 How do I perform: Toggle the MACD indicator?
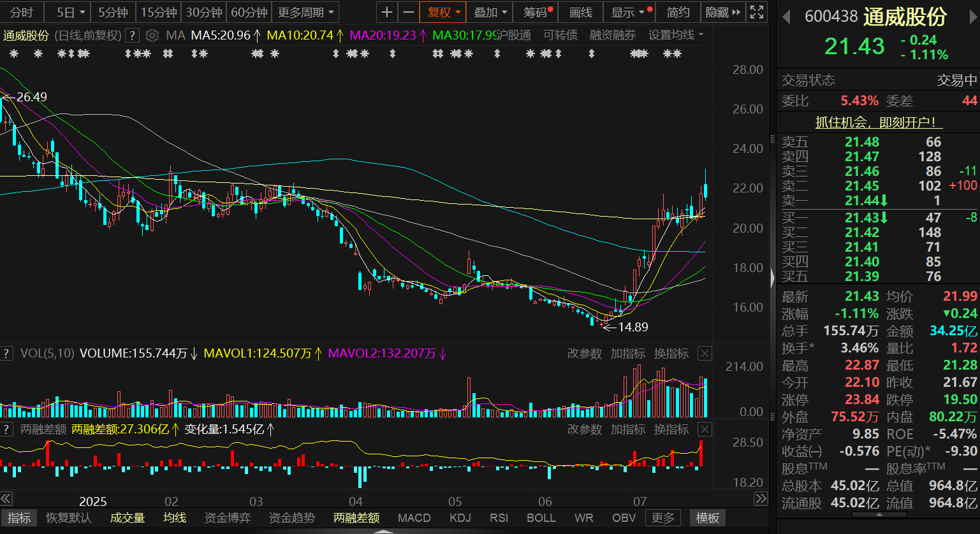pos(414,517)
